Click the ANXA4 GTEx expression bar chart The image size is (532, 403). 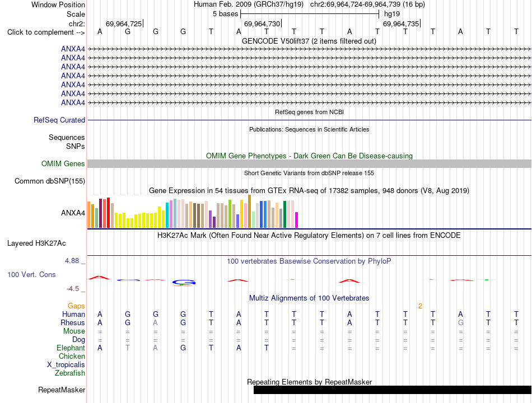(193, 212)
